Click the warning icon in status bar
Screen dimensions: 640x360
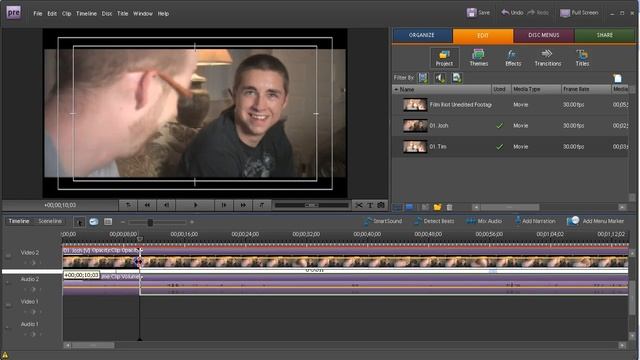pos(5,356)
